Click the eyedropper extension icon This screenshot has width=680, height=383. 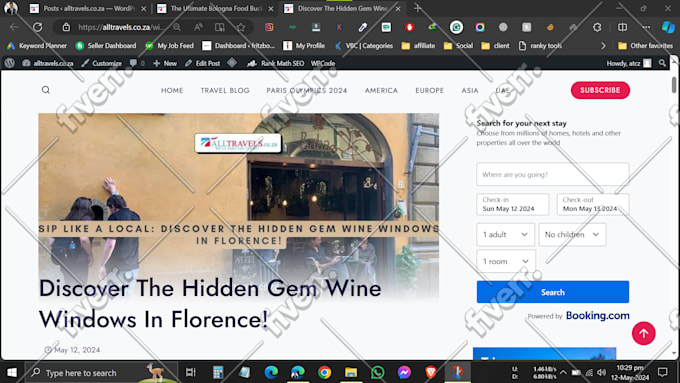pos(363,27)
